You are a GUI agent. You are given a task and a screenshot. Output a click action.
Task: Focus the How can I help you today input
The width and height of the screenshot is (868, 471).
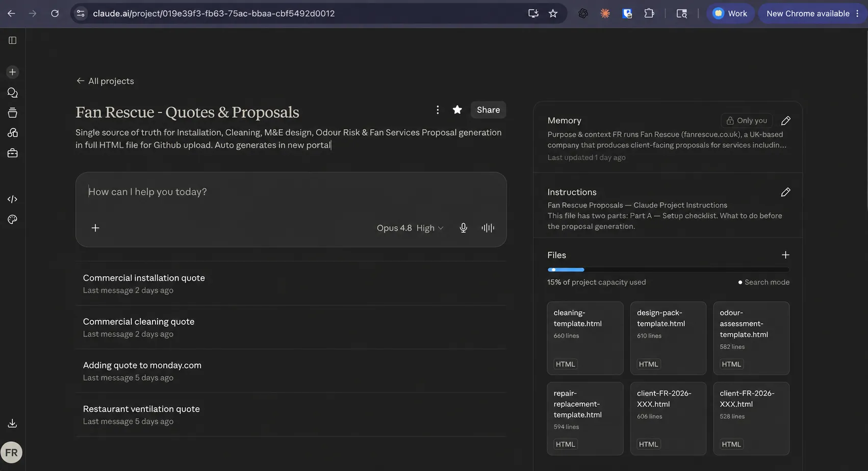tap(291, 192)
